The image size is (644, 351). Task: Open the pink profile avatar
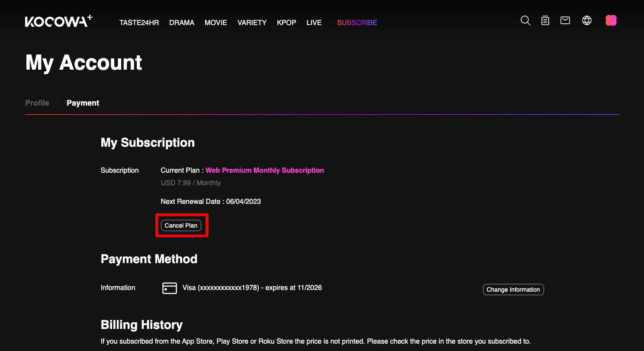coord(611,20)
